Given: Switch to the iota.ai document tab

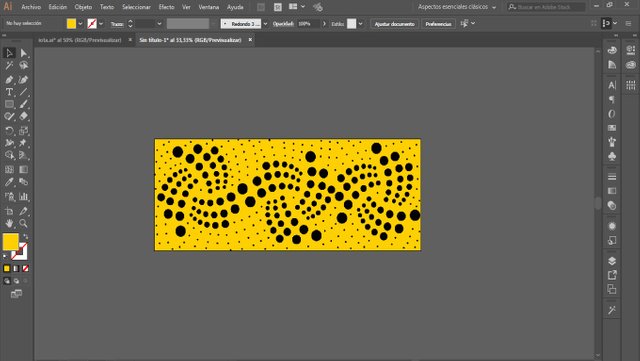Looking at the screenshot, I should (80, 40).
